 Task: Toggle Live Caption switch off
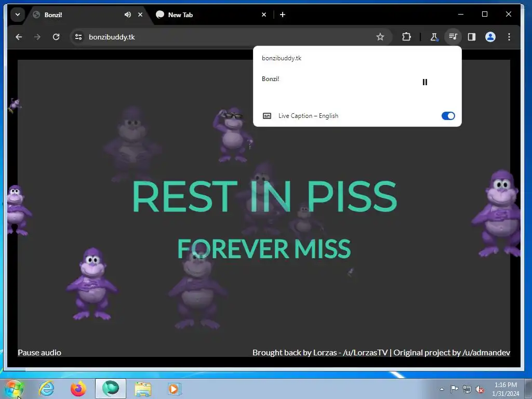pyautogui.click(x=448, y=116)
